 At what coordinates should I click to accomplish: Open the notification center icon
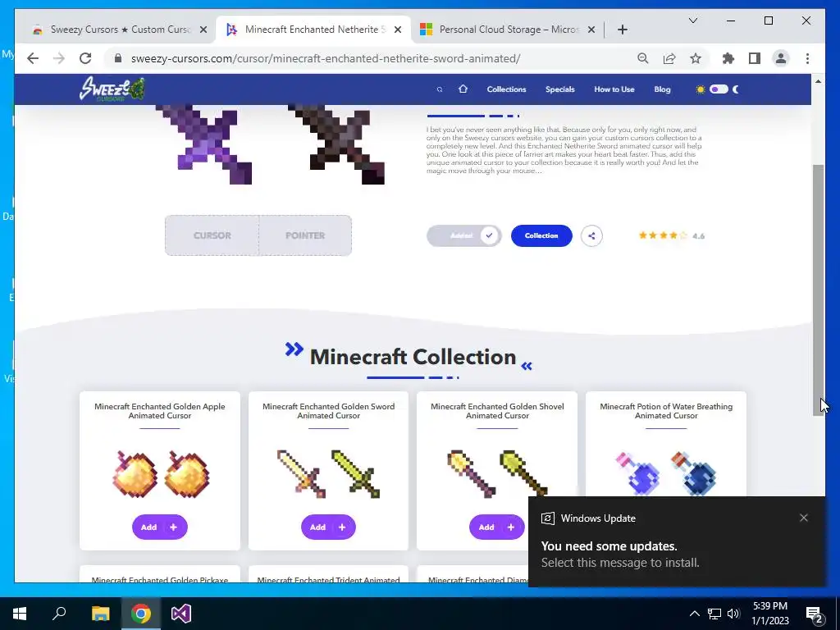pyautogui.click(x=814, y=614)
